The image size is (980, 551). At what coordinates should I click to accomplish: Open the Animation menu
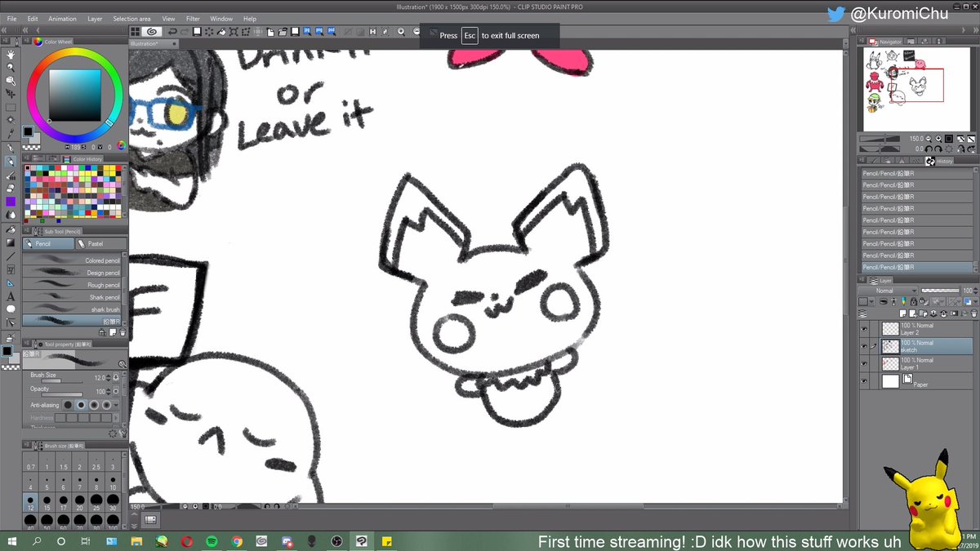click(x=62, y=18)
